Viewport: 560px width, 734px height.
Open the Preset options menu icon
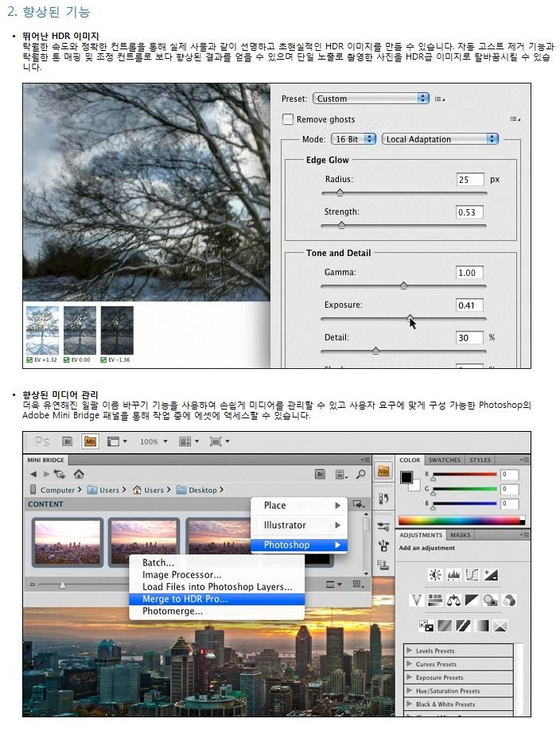coord(439,99)
